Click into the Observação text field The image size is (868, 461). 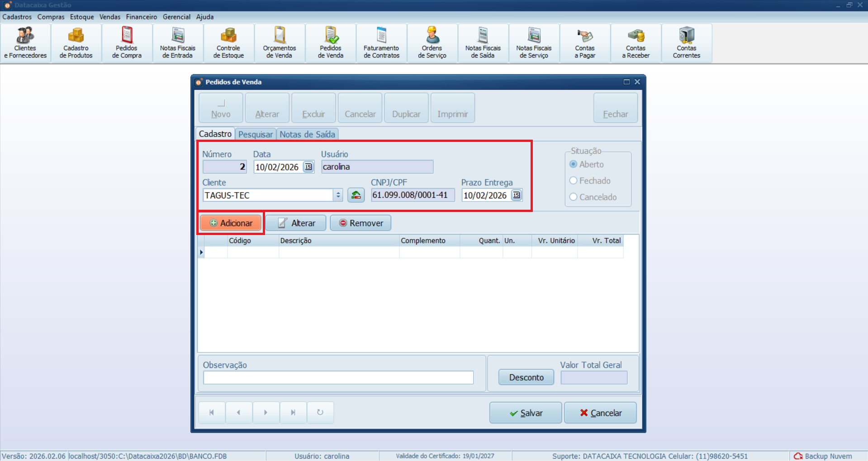point(338,377)
